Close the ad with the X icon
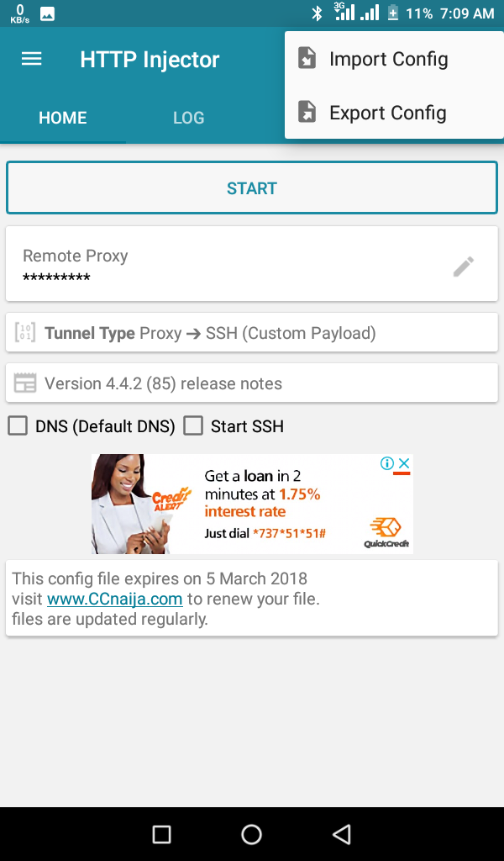504x861 pixels. tap(403, 463)
